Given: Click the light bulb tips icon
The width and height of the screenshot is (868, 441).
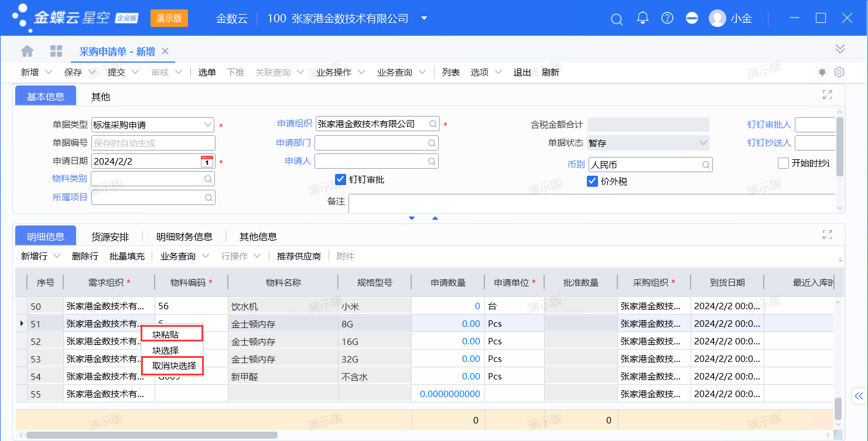Looking at the screenshot, I should (823, 72).
